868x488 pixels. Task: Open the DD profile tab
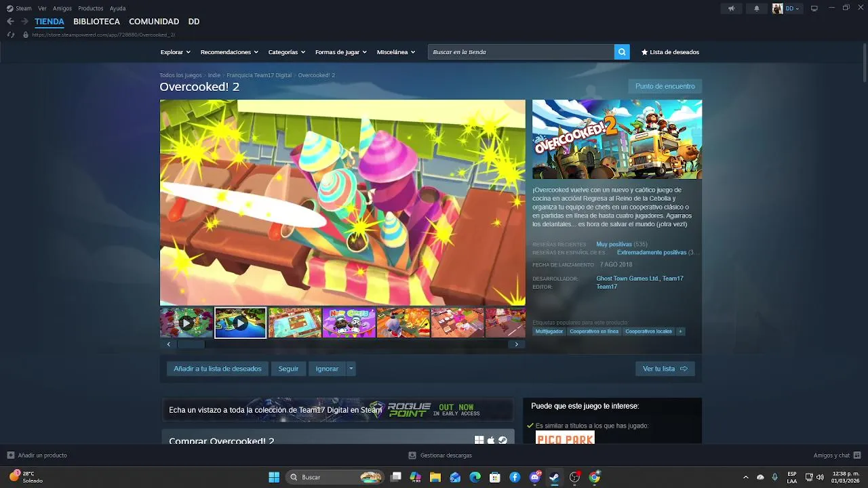(194, 22)
